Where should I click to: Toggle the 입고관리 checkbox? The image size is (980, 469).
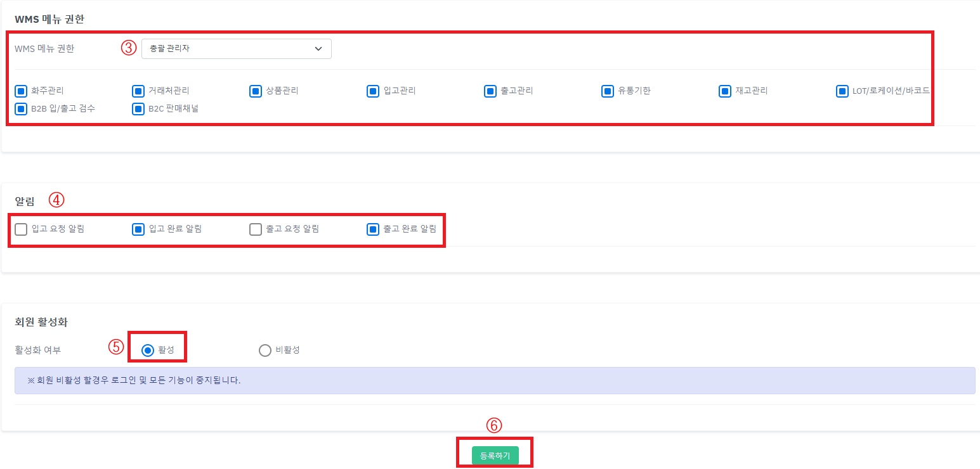[x=373, y=91]
